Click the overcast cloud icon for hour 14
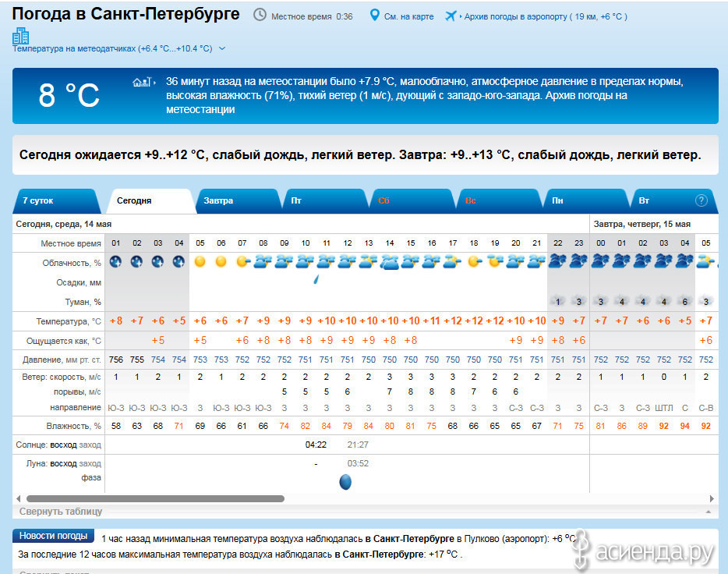Image resolution: width=728 pixels, height=574 pixels. [390, 262]
